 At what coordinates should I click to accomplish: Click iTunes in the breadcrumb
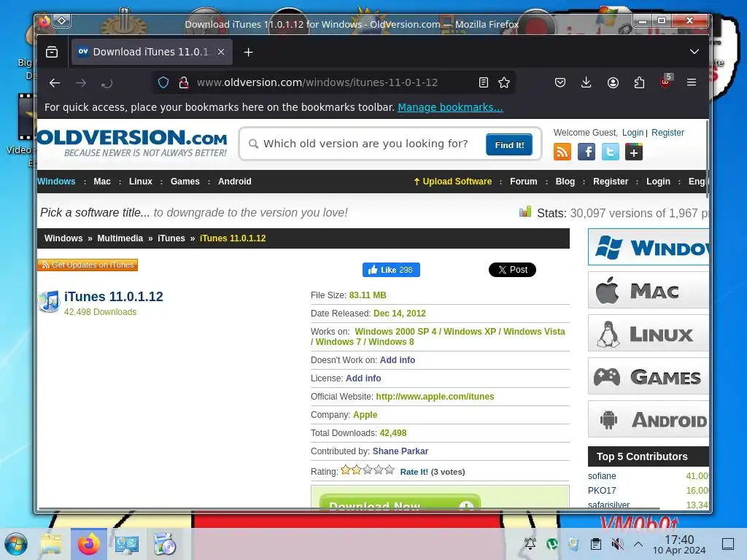point(171,238)
